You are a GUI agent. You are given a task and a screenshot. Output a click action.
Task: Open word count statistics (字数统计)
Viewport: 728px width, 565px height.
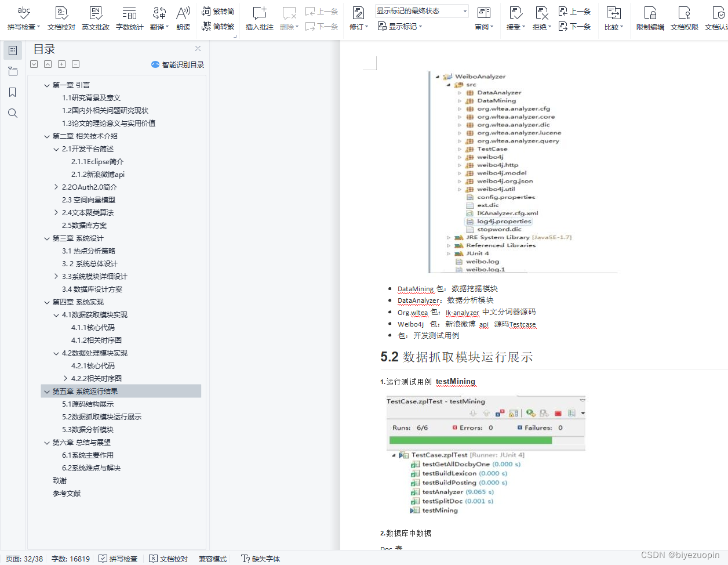coord(129,19)
